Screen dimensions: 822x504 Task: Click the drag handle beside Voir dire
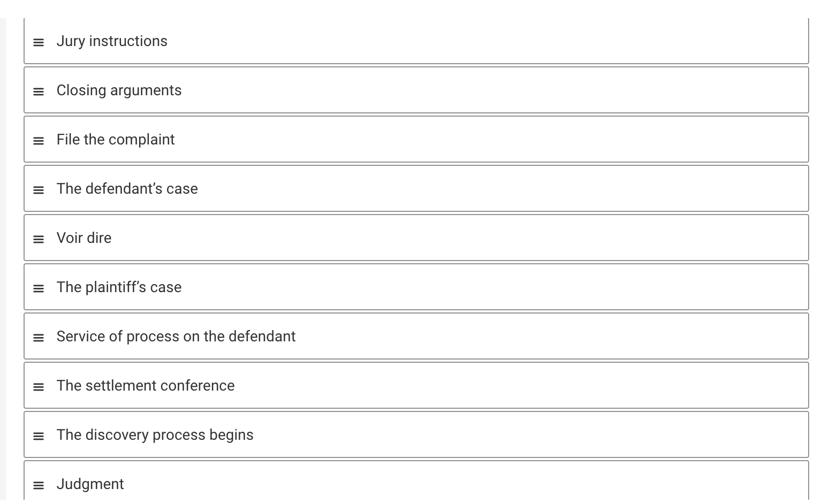click(39, 239)
